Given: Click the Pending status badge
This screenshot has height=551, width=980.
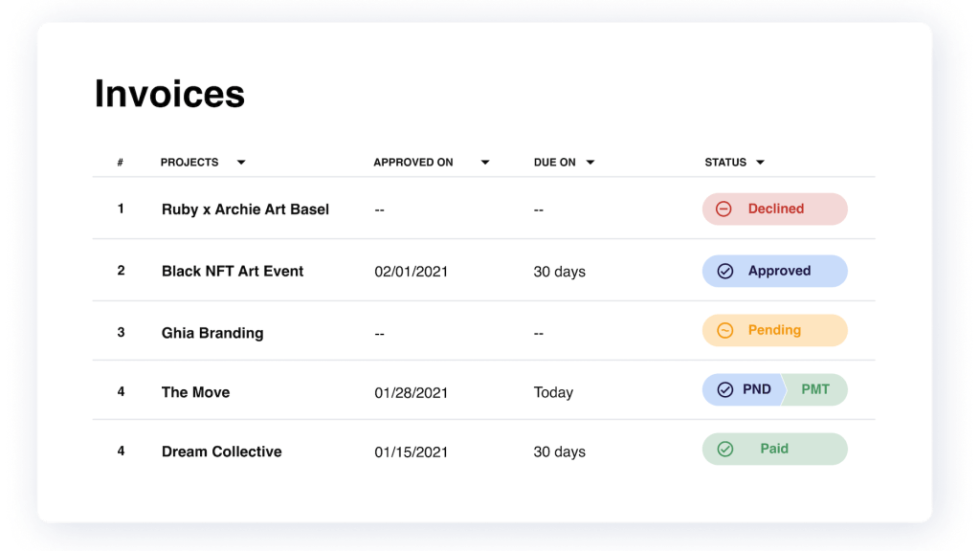Looking at the screenshot, I should click(x=775, y=330).
